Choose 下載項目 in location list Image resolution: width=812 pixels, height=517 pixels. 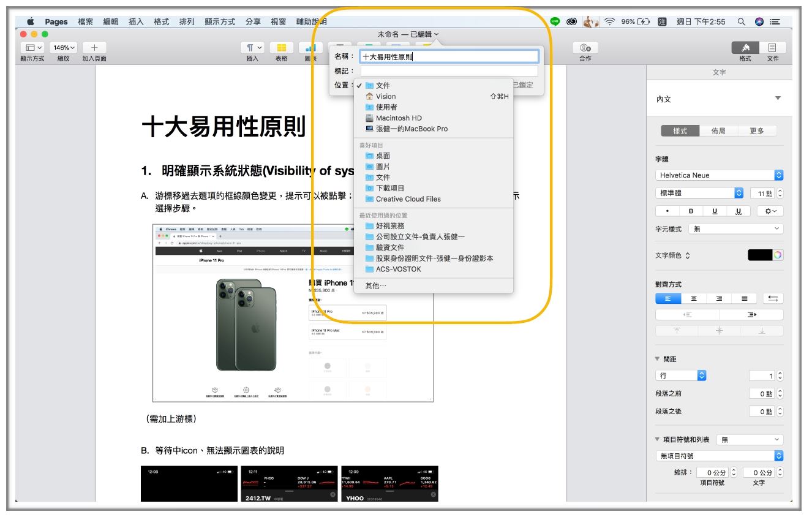[x=433, y=188]
